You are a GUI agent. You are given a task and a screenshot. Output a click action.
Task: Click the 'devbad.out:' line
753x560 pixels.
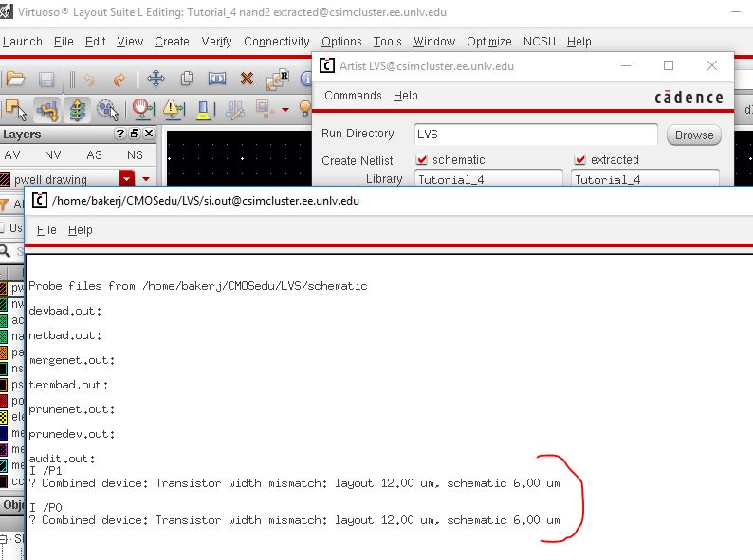pyautogui.click(x=65, y=311)
